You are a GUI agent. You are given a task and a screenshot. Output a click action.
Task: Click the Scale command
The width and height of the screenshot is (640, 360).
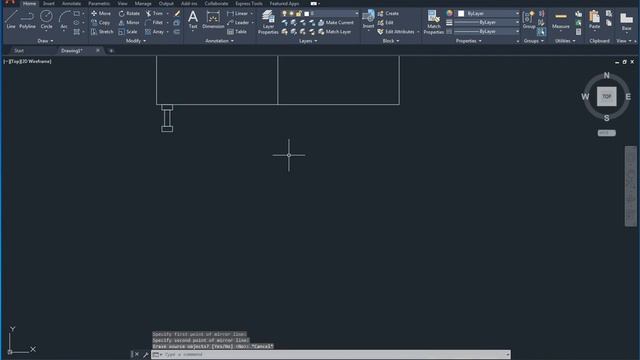pos(128,31)
